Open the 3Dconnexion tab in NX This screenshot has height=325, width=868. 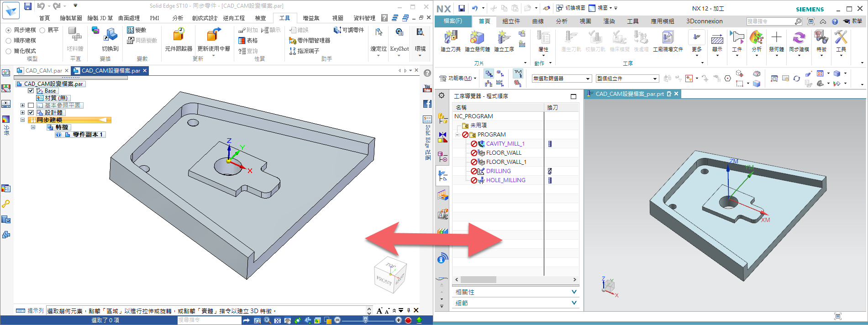tap(704, 21)
